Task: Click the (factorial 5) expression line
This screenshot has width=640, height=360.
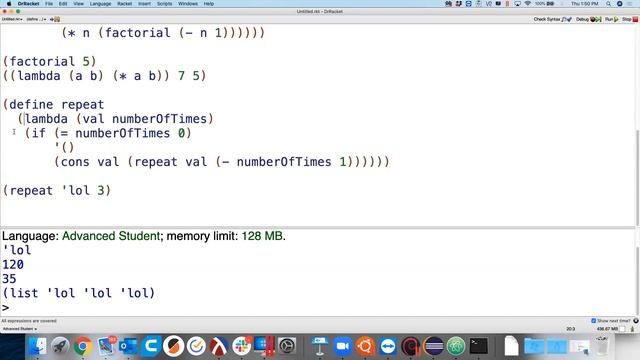Action: (x=49, y=62)
